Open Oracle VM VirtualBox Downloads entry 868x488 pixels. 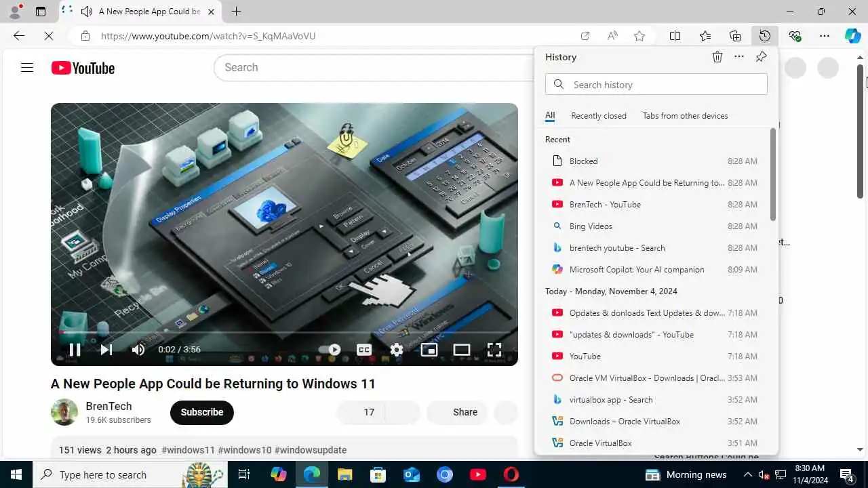(655, 378)
